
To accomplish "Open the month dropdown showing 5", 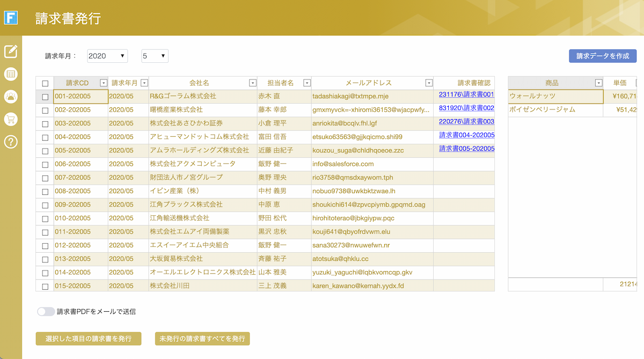I will coord(155,56).
